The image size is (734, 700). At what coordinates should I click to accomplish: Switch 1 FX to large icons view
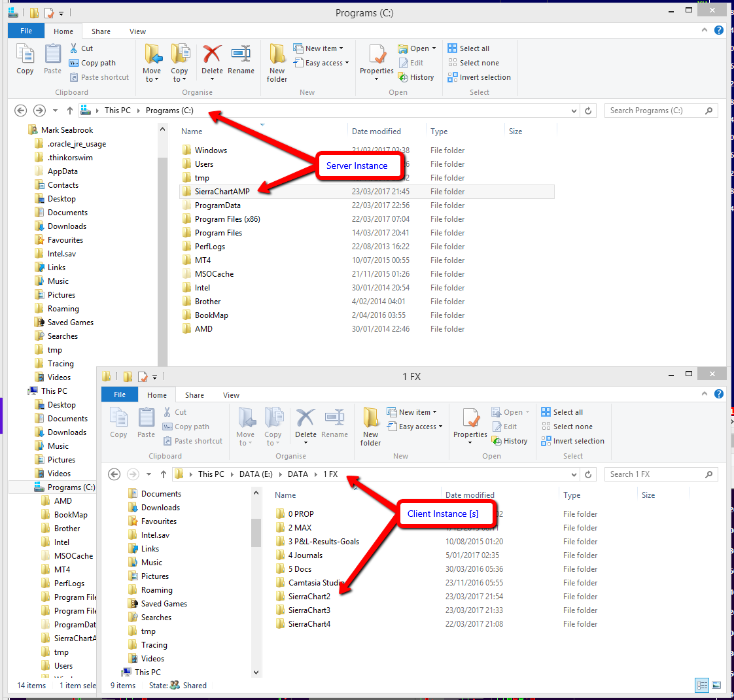click(716, 686)
